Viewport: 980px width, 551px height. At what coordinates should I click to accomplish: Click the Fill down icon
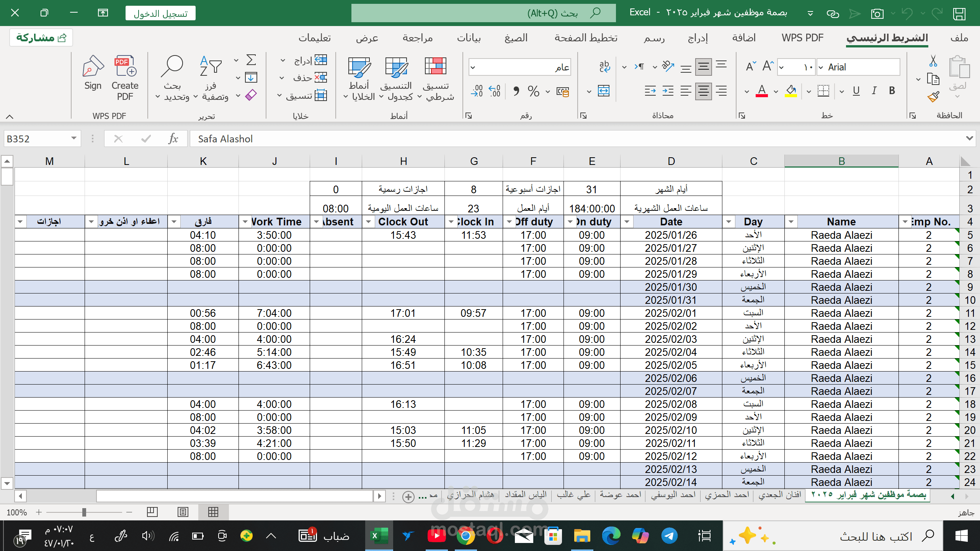point(251,78)
